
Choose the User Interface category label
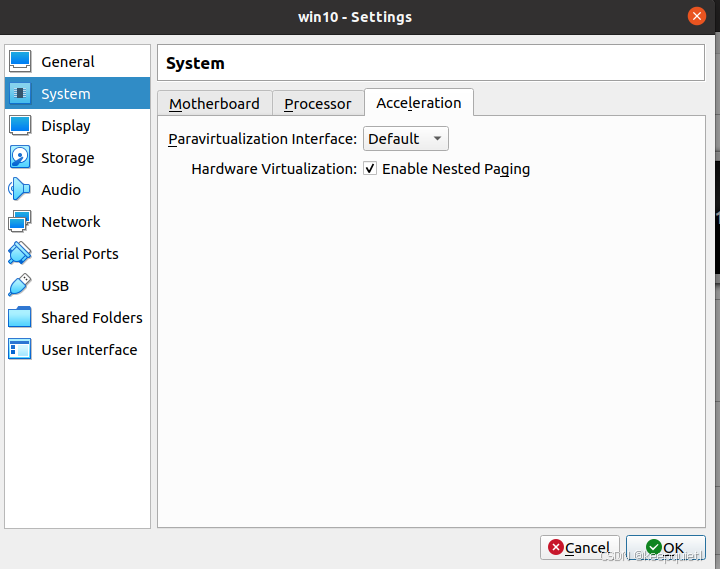click(89, 350)
